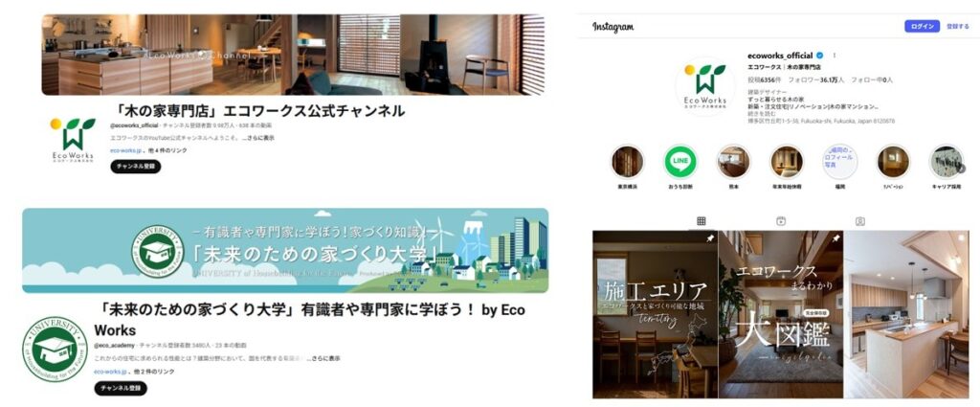980x407 pixels.
Task: Open eco-works.jp link on university channel
Action: click(x=110, y=372)
